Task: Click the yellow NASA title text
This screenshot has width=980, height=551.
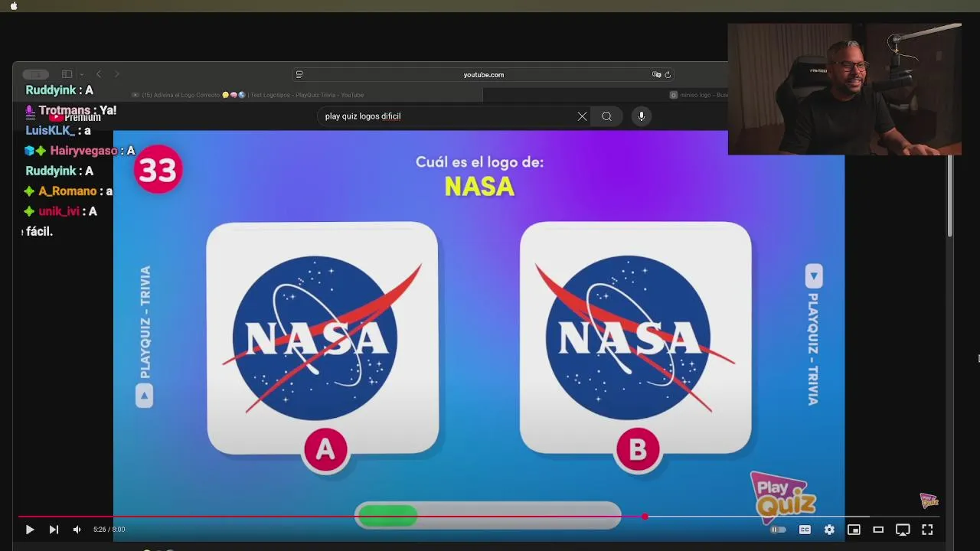Action: (479, 187)
